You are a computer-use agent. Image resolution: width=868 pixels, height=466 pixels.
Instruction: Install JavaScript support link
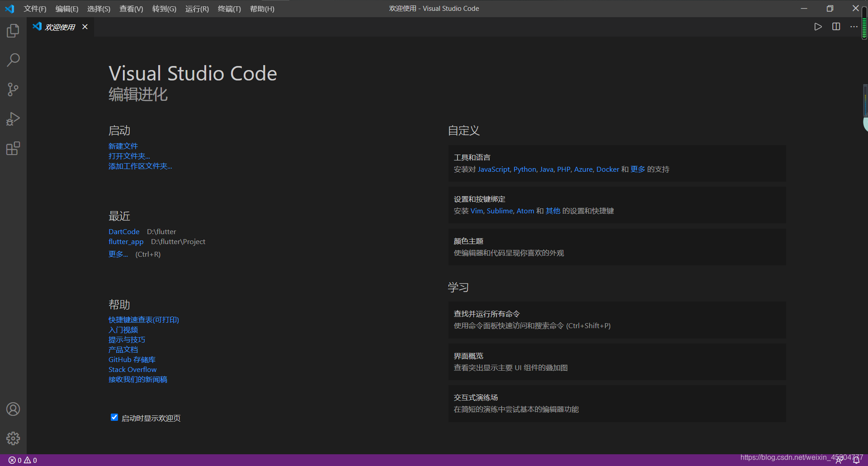pos(494,169)
